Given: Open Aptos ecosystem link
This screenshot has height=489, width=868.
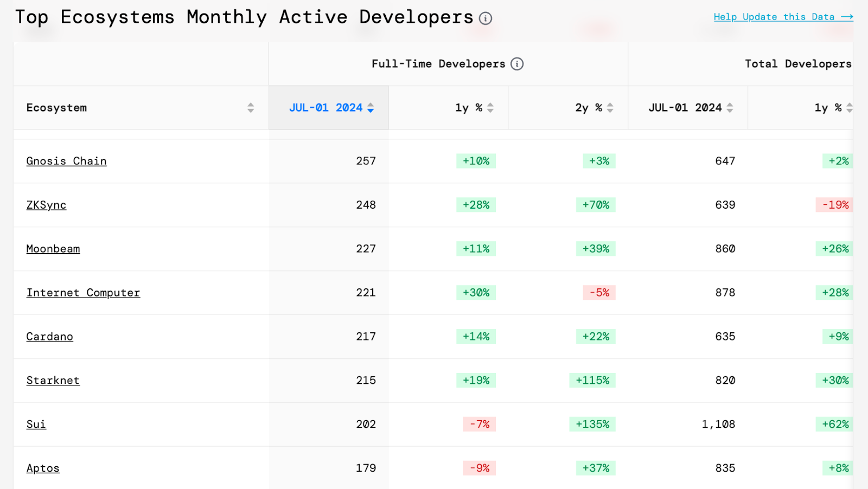Looking at the screenshot, I should (43, 468).
